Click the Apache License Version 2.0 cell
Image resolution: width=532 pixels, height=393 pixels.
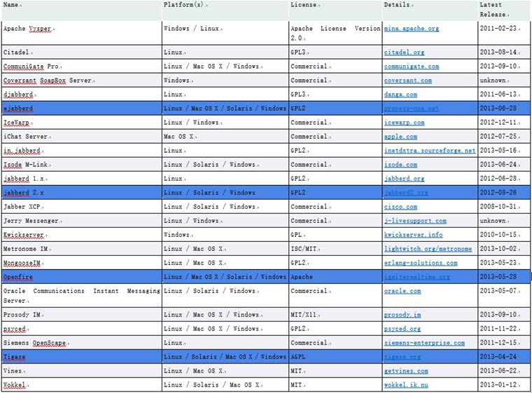click(335, 33)
